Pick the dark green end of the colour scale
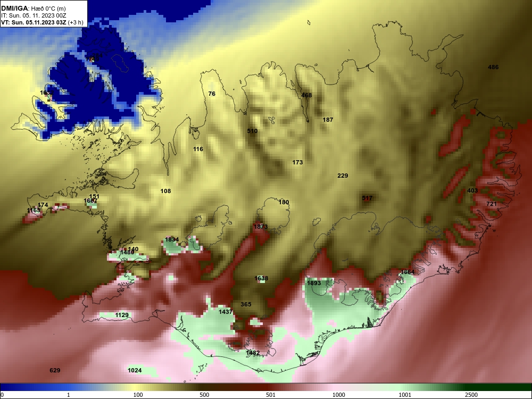 (x=499, y=387)
